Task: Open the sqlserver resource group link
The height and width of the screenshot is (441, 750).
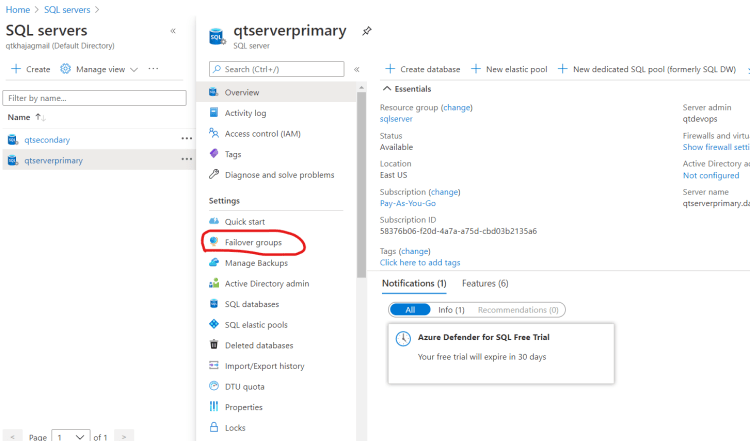Action: (396, 119)
